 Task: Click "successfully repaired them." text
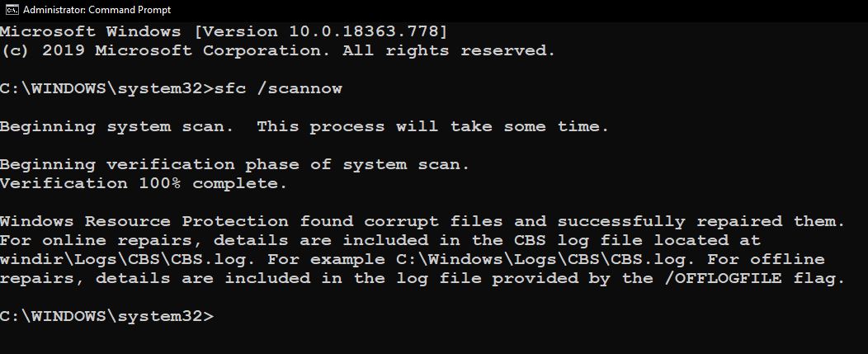pos(701,221)
